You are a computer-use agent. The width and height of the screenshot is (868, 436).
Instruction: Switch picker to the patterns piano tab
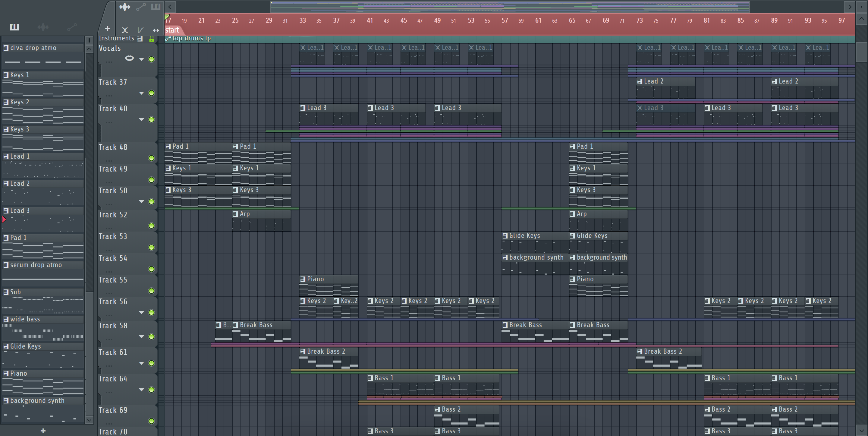[x=14, y=27]
